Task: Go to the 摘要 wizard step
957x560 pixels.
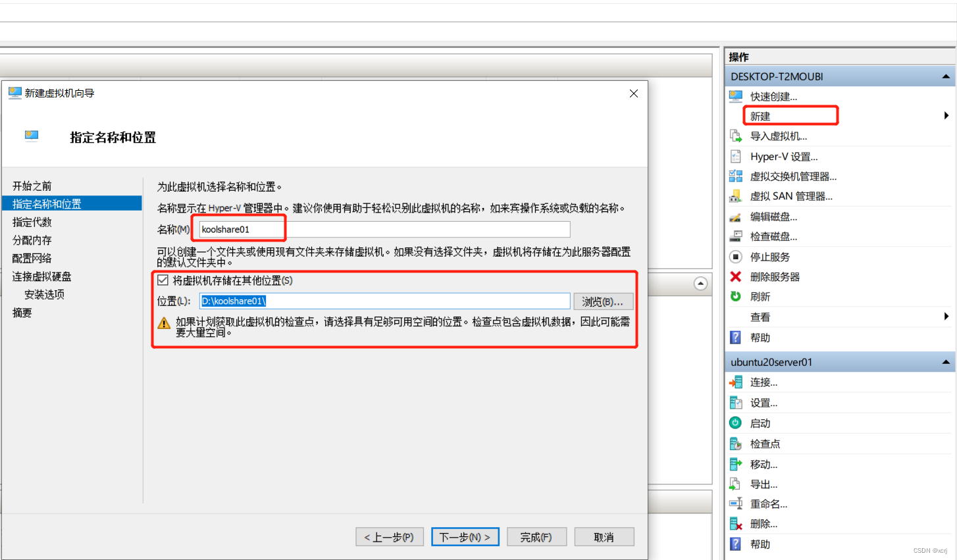Action: pyautogui.click(x=22, y=313)
